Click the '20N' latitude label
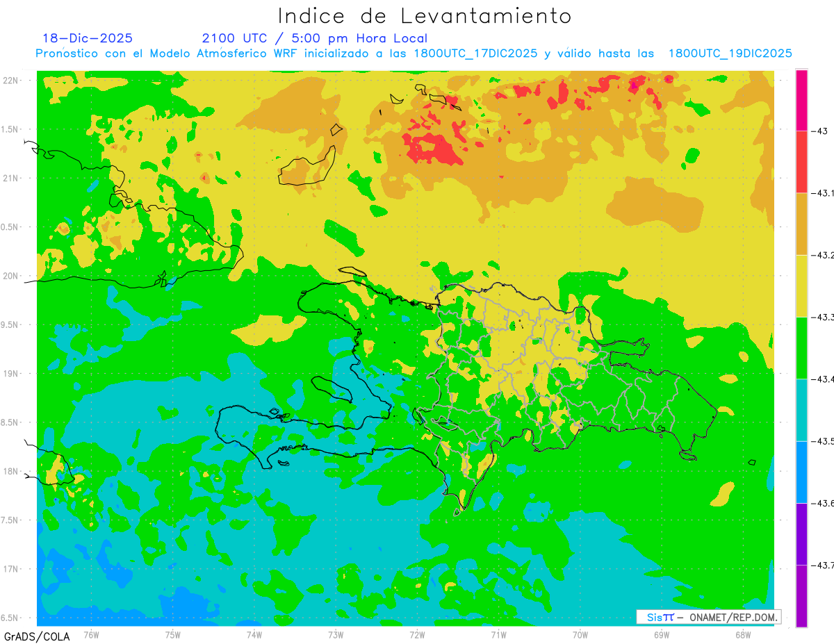834x644 pixels. [12, 276]
